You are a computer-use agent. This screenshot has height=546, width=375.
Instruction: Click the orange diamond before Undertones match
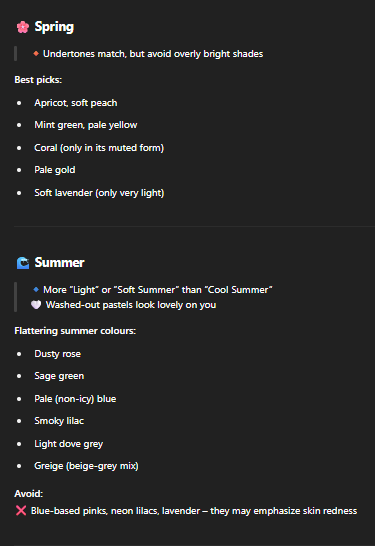pyautogui.click(x=36, y=53)
